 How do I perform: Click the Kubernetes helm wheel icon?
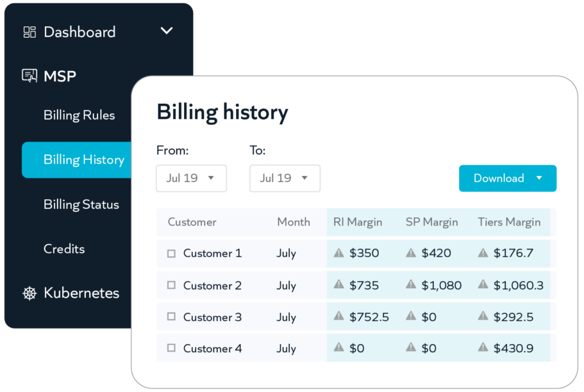(x=29, y=293)
